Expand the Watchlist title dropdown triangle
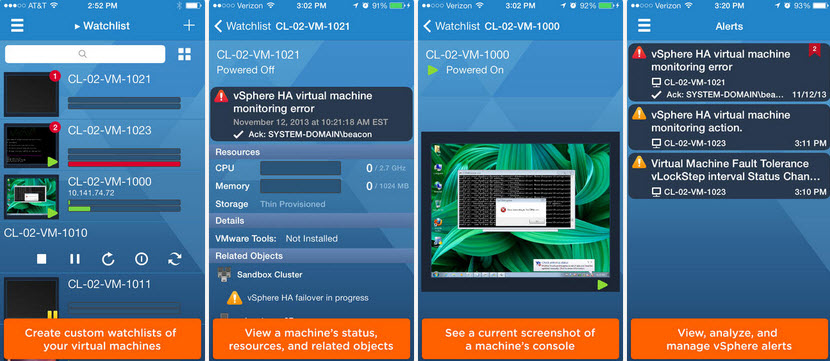Viewport: 830px width, 361px height. click(77, 26)
